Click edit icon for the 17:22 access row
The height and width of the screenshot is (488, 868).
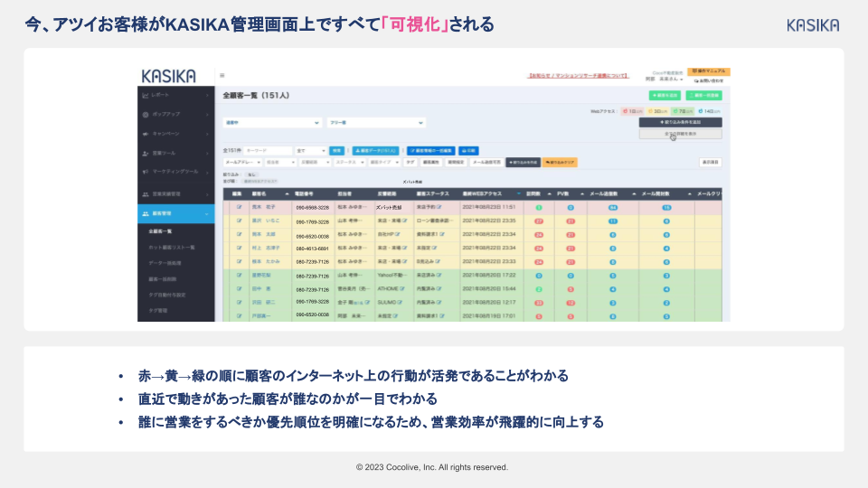coord(239,275)
